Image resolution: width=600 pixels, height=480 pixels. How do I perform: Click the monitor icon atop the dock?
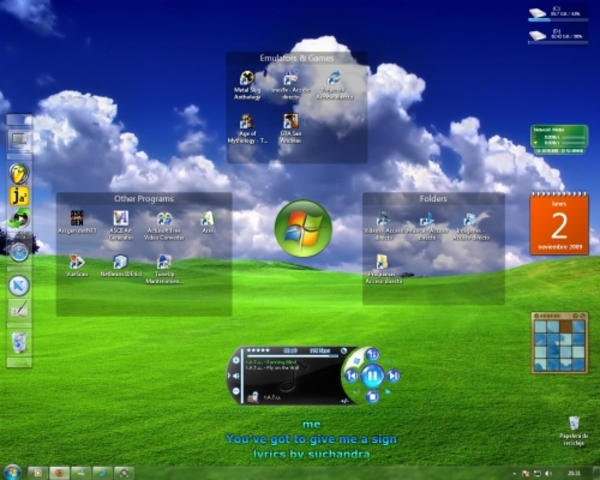point(19,140)
